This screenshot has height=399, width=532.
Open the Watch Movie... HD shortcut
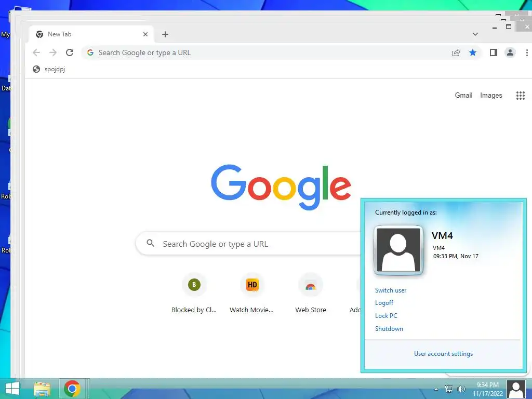tap(252, 294)
